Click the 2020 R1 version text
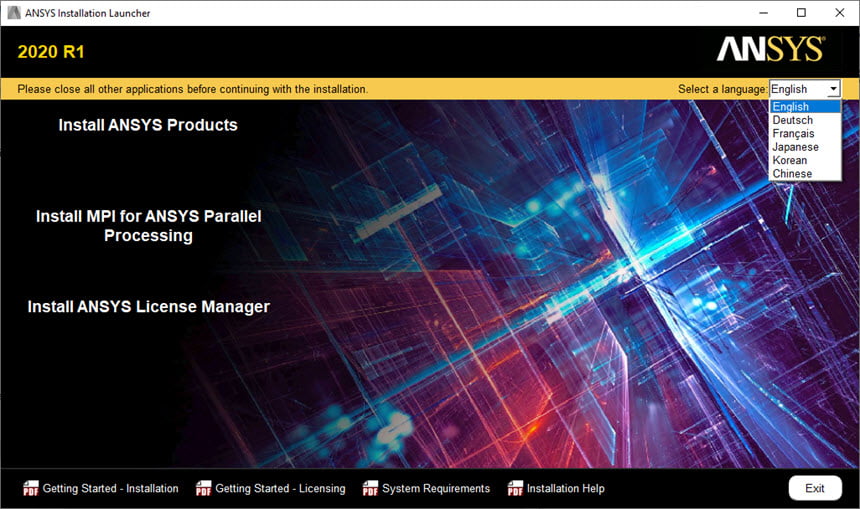The image size is (860, 509). pyautogui.click(x=51, y=52)
